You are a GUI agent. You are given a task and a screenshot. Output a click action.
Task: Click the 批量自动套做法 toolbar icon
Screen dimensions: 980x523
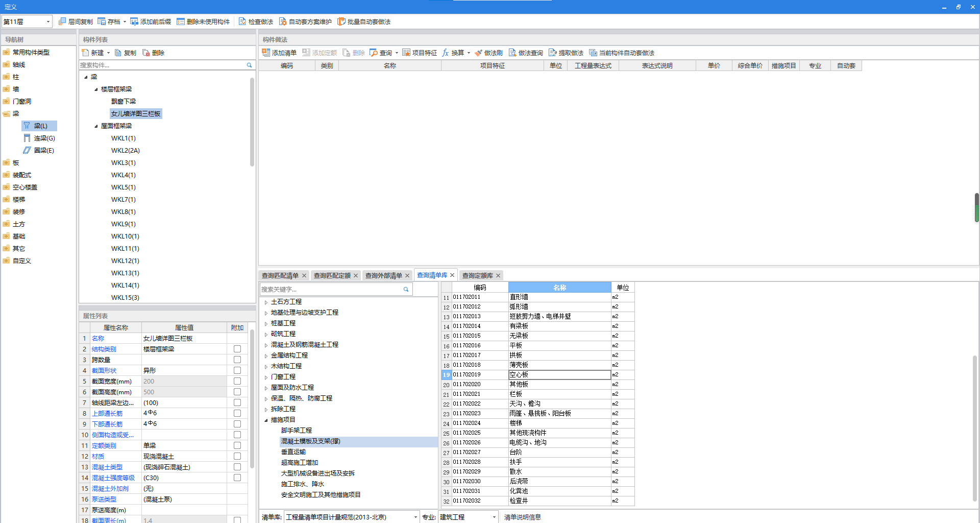pos(341,21)
